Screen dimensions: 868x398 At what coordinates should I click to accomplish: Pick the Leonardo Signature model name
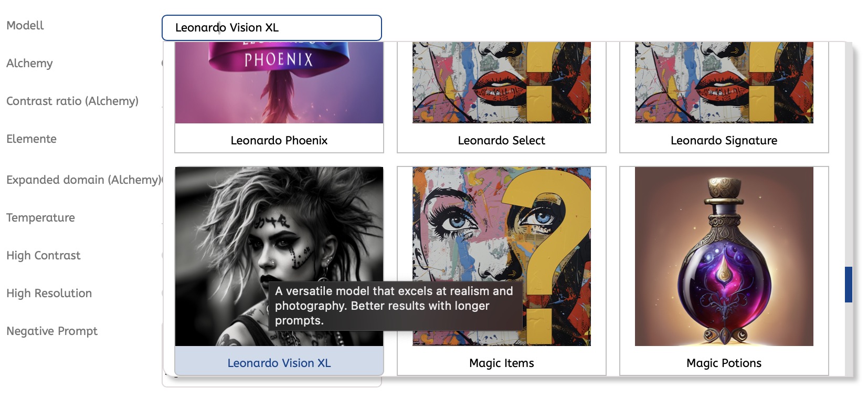724,140
